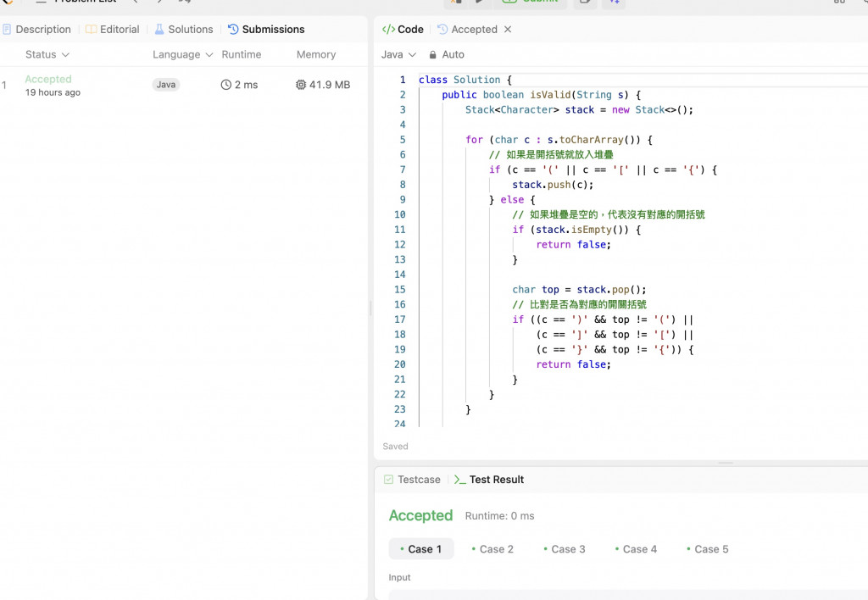Expand the Status filter dropdown
The width and height of the screenshot is (868, 600).
[x=47, y=54]
